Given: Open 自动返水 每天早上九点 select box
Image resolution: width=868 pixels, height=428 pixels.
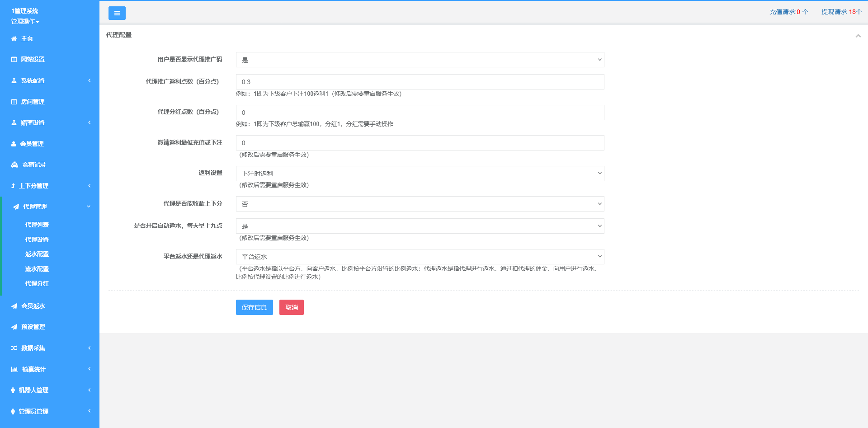Looking at the screenshot, I should point(420,226).
